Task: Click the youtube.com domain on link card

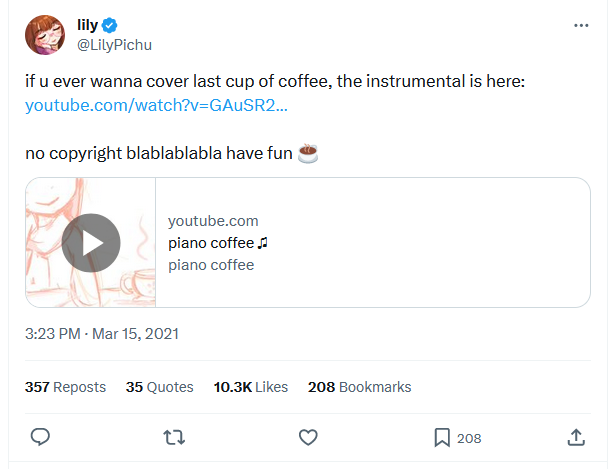Action: [213, 221]
